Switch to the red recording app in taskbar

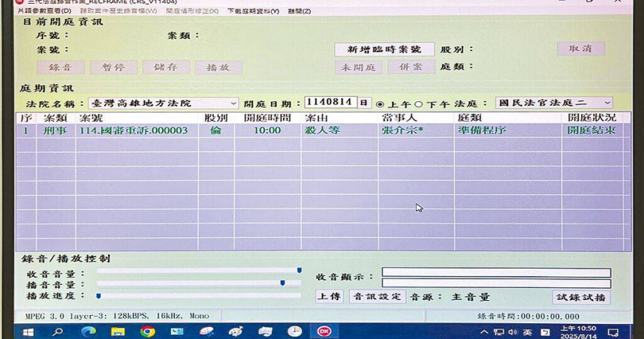(x=324, y=331)
